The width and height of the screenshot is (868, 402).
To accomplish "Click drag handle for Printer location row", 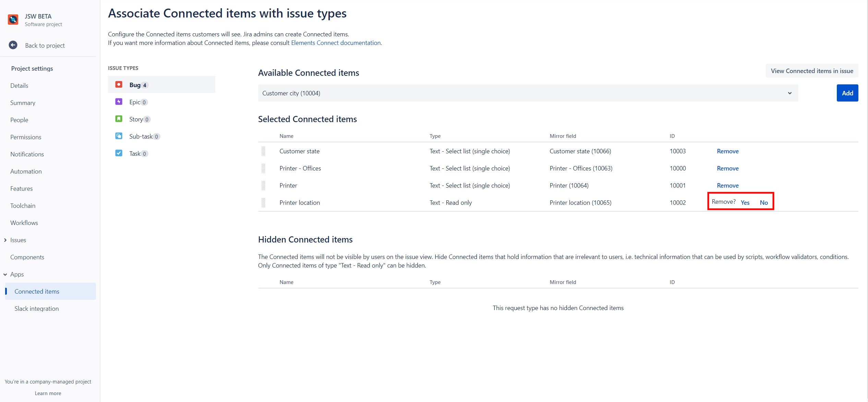I will (x=263, y=203).
